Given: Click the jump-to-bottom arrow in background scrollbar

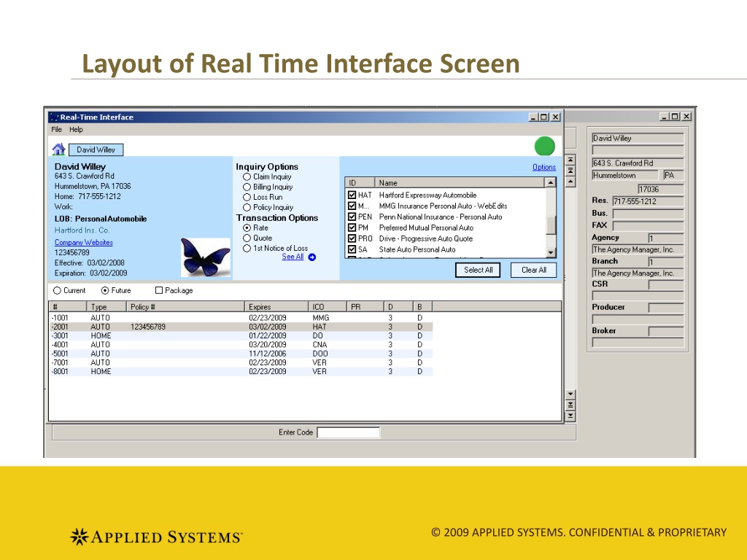Looking at the screenshot, I should 570,416.
